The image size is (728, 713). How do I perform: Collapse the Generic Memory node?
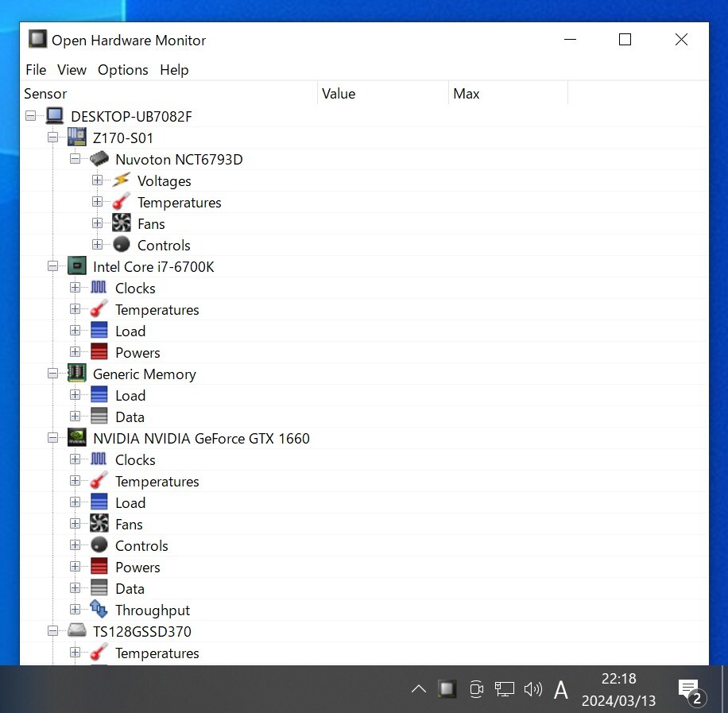pos(53,374)
